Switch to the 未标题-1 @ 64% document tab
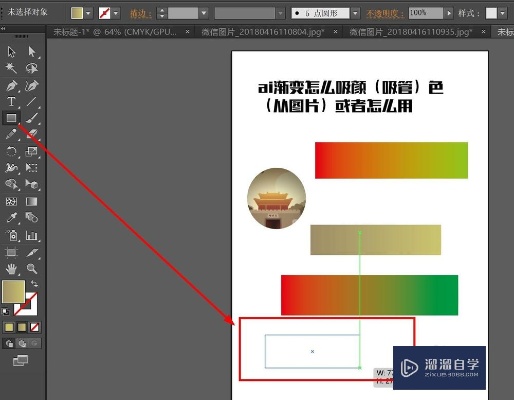This screenshot has width=514, height=400. pos(115,32)
